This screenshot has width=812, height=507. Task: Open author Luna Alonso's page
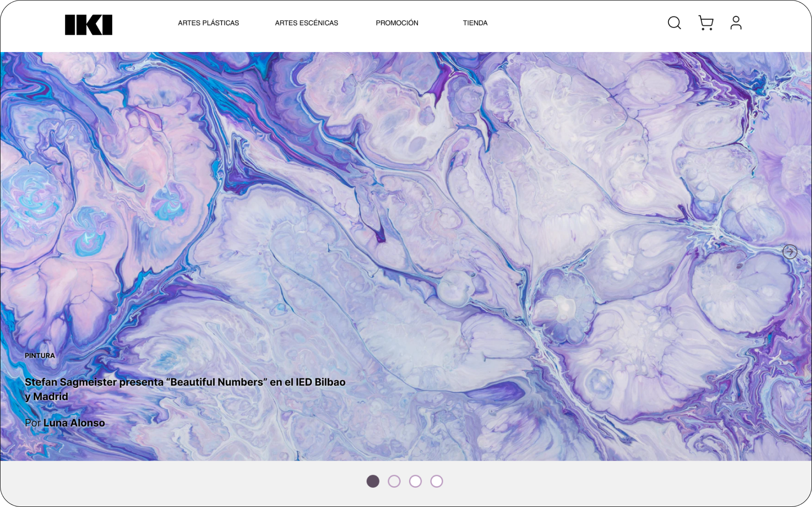(x=74, y=423)
